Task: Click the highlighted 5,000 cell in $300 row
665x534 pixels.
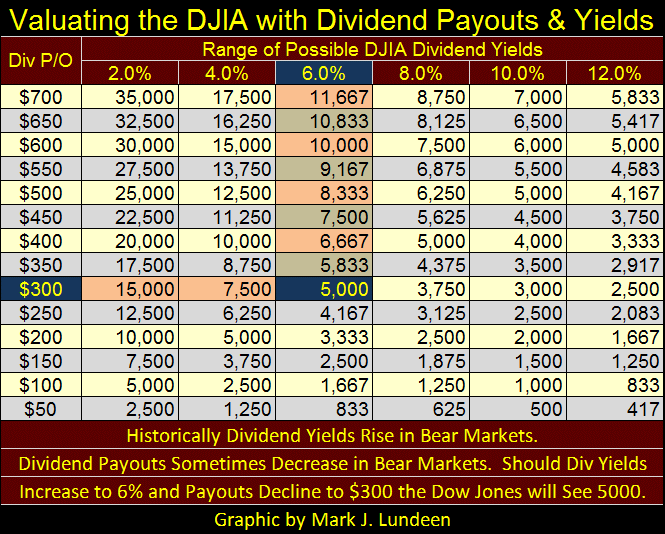Action: (x=324, y=288)
